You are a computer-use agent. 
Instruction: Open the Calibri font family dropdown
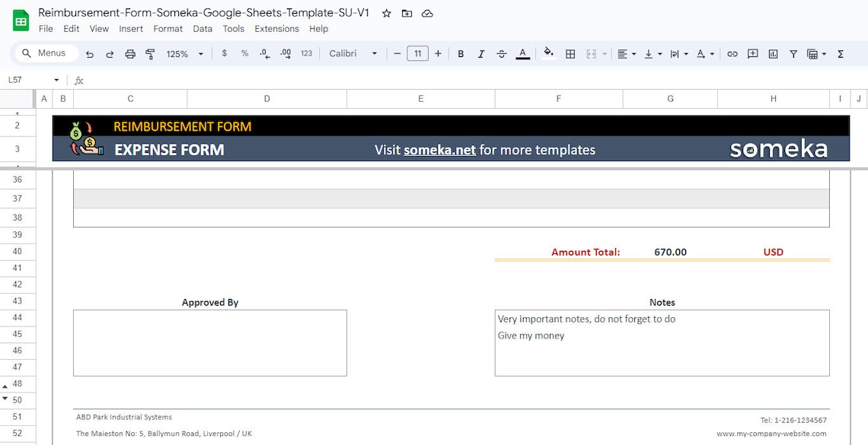(x=353, y=54)
